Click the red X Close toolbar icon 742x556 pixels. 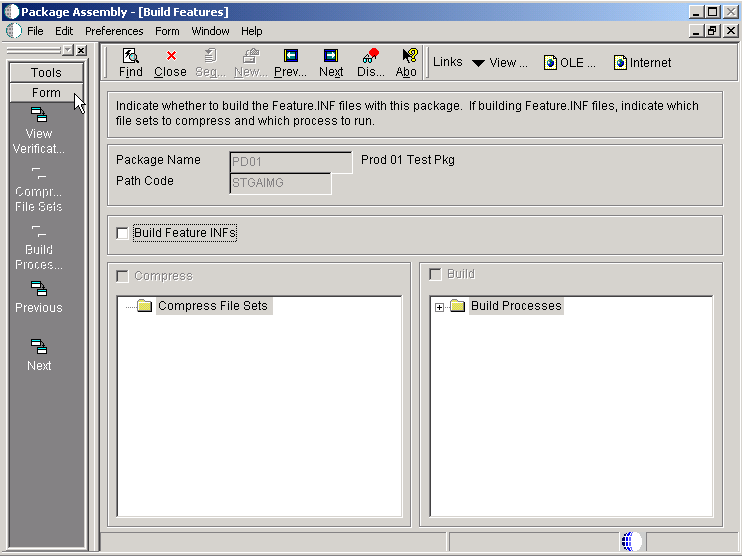tap(171, 56)
